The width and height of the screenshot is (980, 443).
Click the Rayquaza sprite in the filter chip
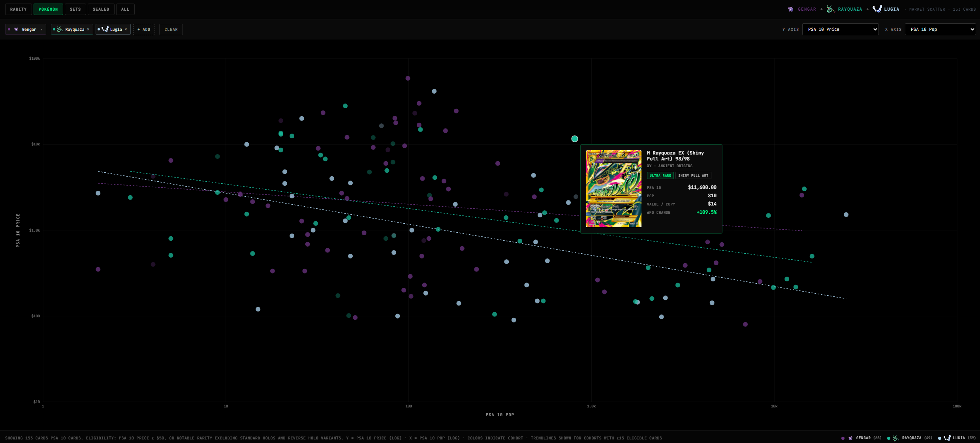click(x=60, y=29)
